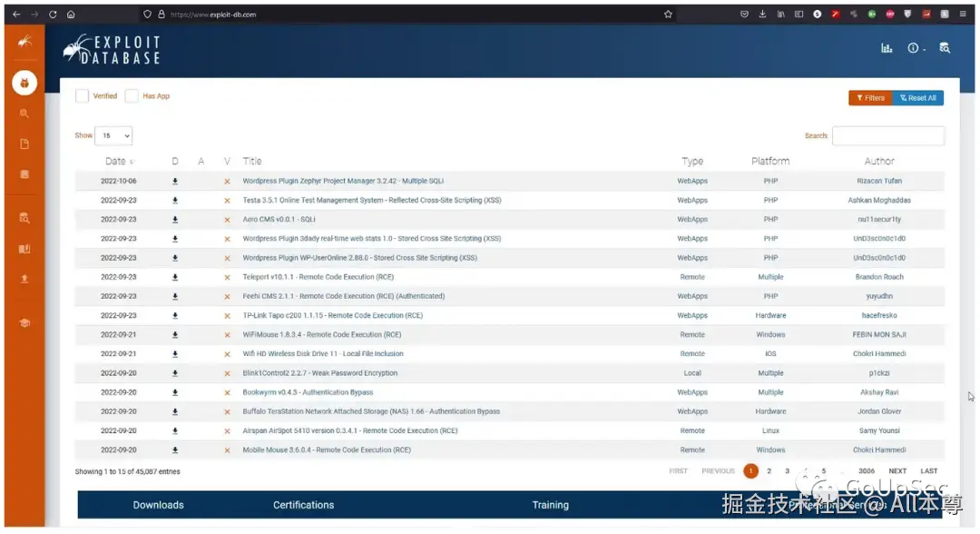Download the Teleport v10.1.1 exploit
The width and height of the screenshot is (980, 534).
(175, 277)
